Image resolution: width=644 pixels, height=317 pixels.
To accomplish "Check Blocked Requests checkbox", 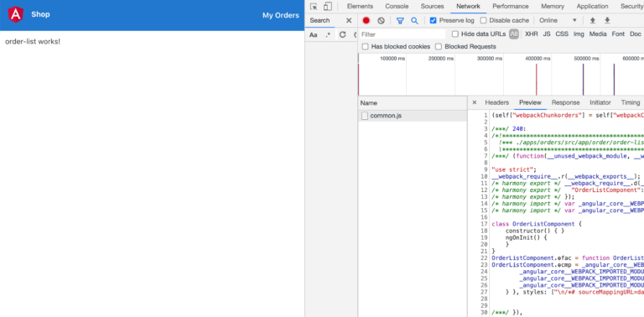I will pos(439,47).
